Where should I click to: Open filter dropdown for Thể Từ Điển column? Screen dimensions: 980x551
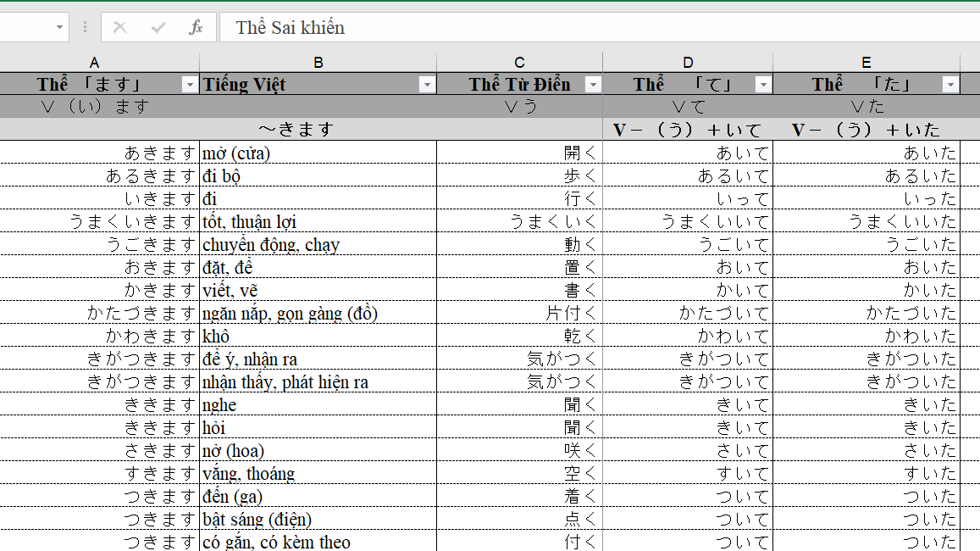(593, 85)
